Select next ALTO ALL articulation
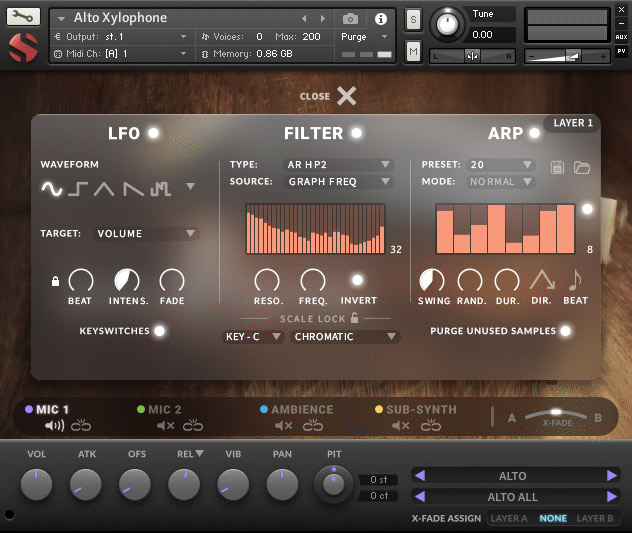The image size is (632, 533). (612, 496)
